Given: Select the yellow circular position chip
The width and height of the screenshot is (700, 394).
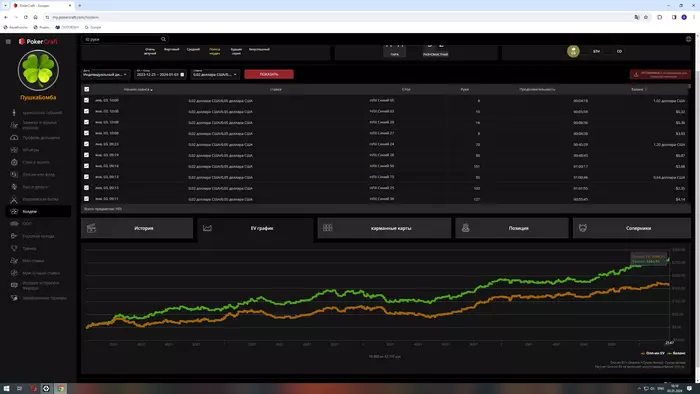Looking at the screenshot, I should click(573, 51).
